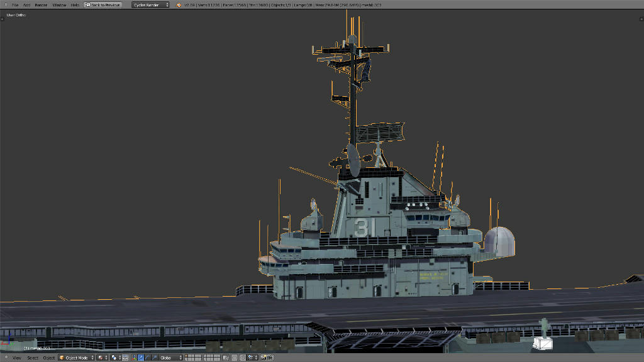This screenshot has height=362, width=644.
Task: Open the Render menu
Action: [x=41, y=5]
